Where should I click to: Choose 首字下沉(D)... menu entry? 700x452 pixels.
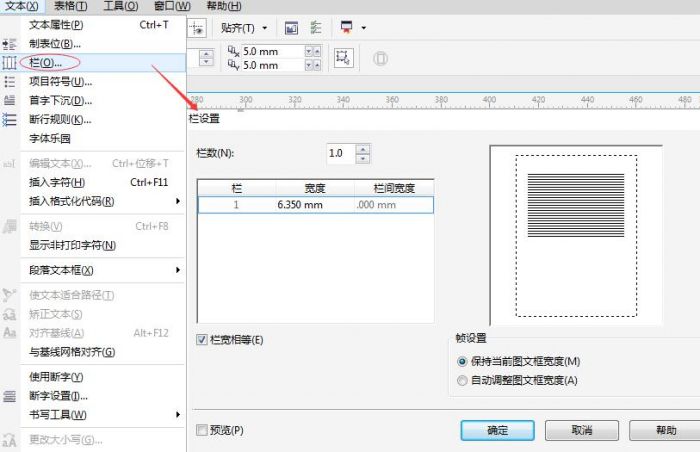103,100
